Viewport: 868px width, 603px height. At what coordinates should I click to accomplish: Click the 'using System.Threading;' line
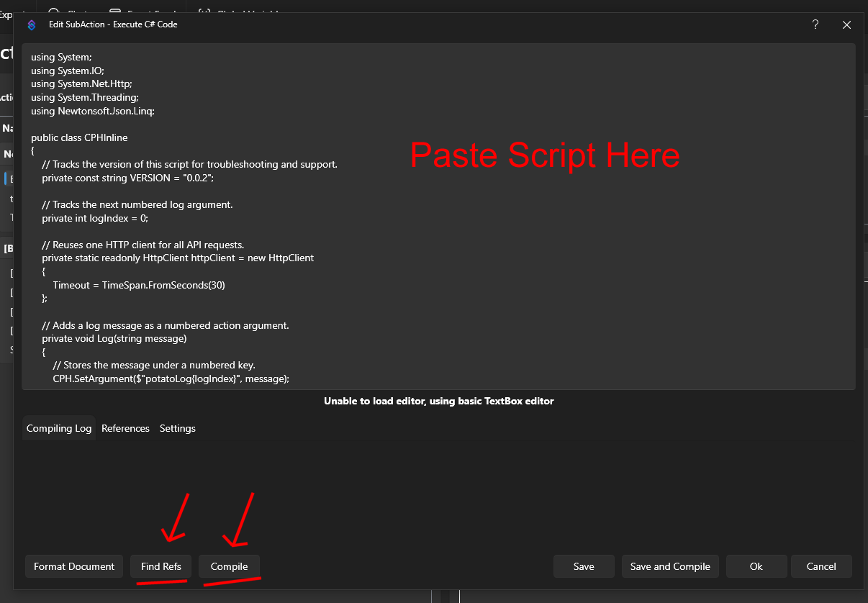(x=85, y=97)
